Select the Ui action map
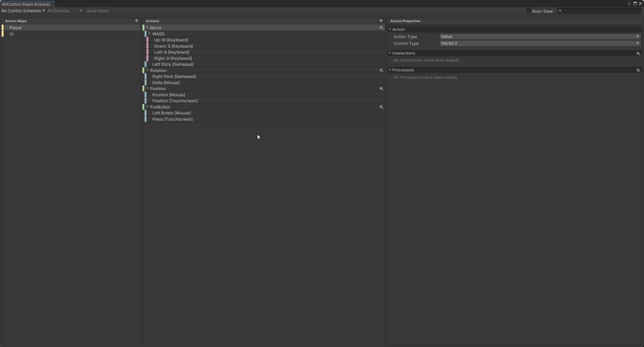The width and height of the screenshot is (644, 347). [11, 34]
